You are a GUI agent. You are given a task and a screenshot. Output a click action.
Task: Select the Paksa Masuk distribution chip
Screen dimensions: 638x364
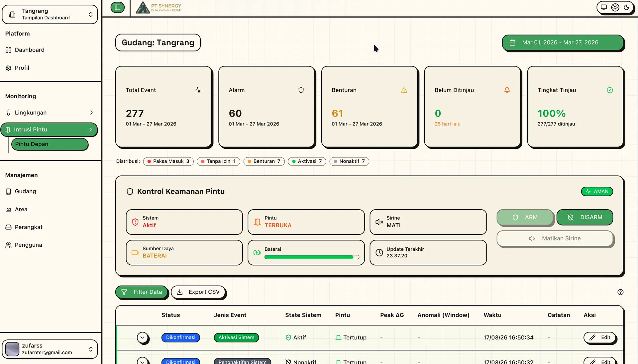pyautogui.click(x=168, y=161)
